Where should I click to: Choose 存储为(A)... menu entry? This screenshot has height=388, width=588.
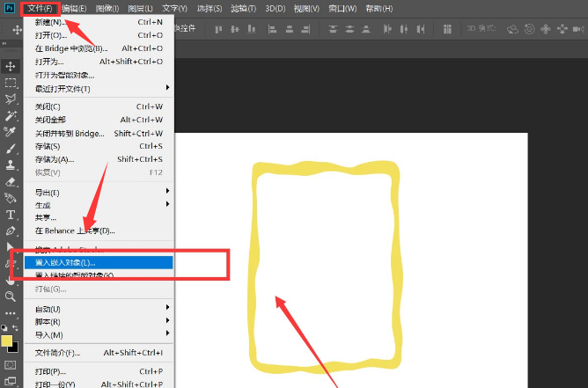click(x=99, y=159)
